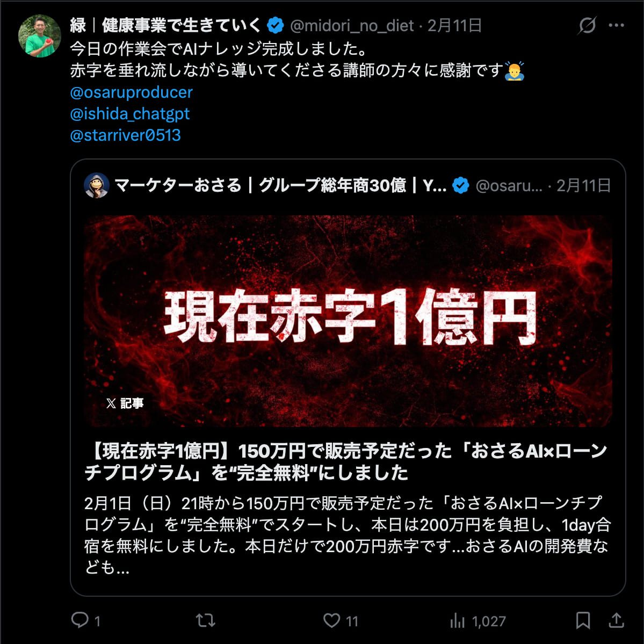This screenshot has height=644, width=644.
Task: Open the 現在赤字1億円 article image
Action: (x=348, y=321)
